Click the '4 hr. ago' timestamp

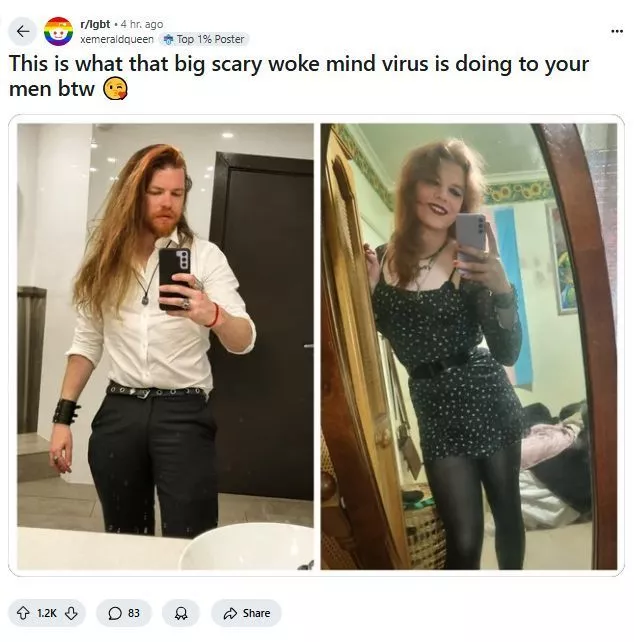142,25
